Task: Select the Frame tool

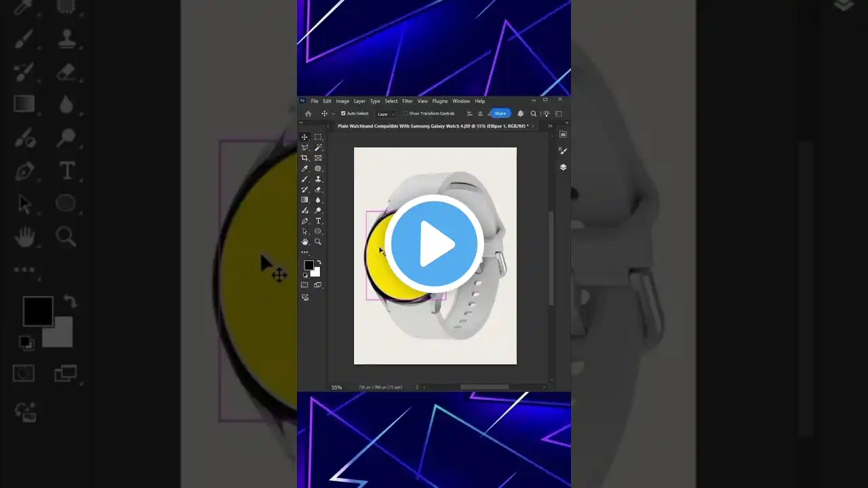Action: pyautogui.click(x=318, y=158)
